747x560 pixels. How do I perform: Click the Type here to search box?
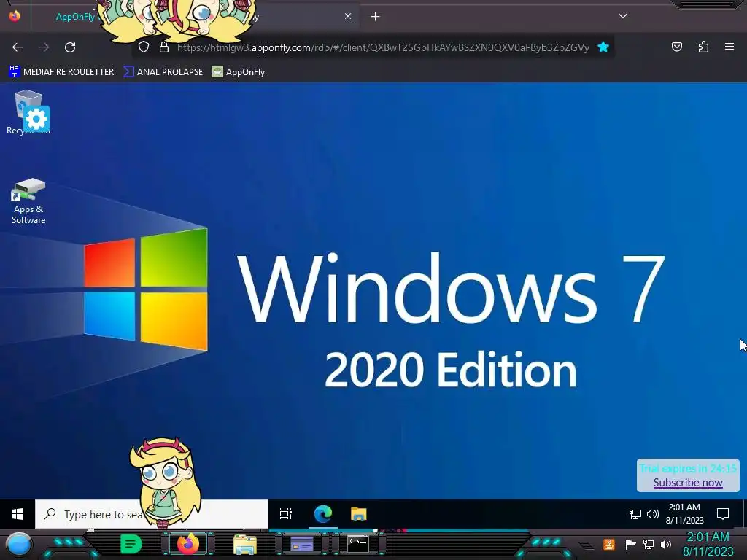tap(152, 514)
